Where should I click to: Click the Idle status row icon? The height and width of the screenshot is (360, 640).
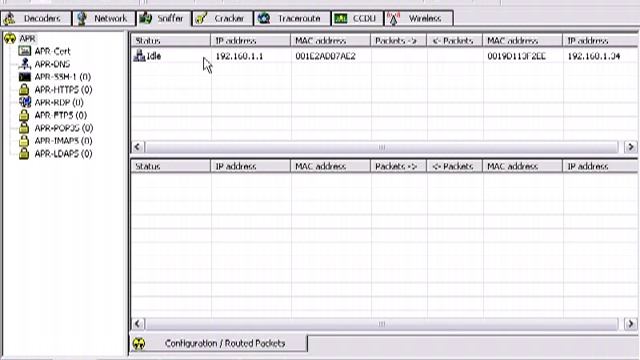(x=140, y=56)
